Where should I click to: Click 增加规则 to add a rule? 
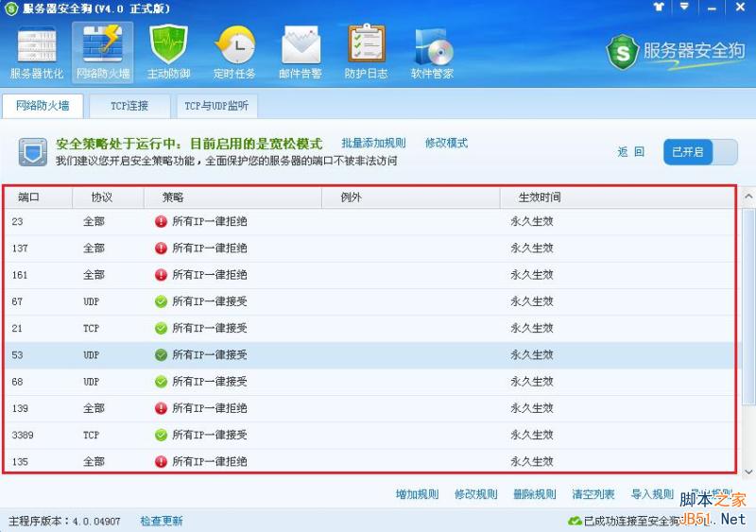click(x=417, y=494)
